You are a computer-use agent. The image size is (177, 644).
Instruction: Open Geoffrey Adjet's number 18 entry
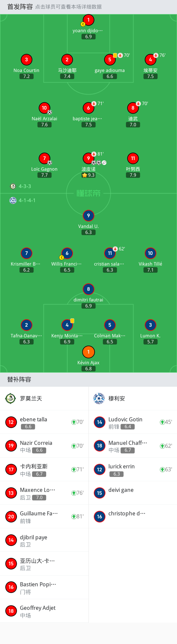pyautogui.click(x=44, y=611)
